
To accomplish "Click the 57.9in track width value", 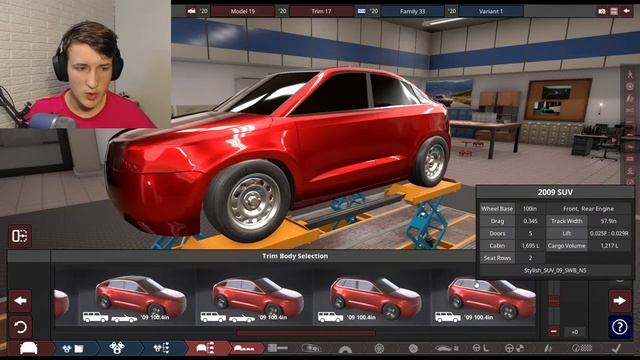I will click(x=609, y=221).
